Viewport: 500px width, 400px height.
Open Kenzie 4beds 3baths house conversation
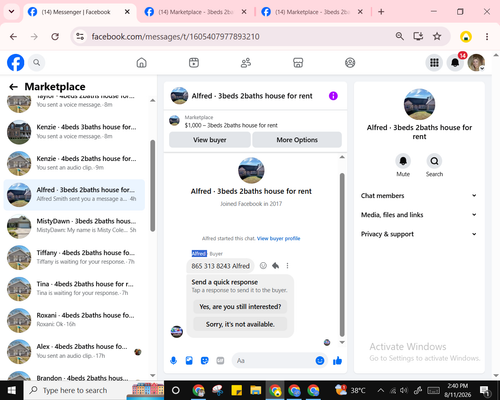[74, 132]
